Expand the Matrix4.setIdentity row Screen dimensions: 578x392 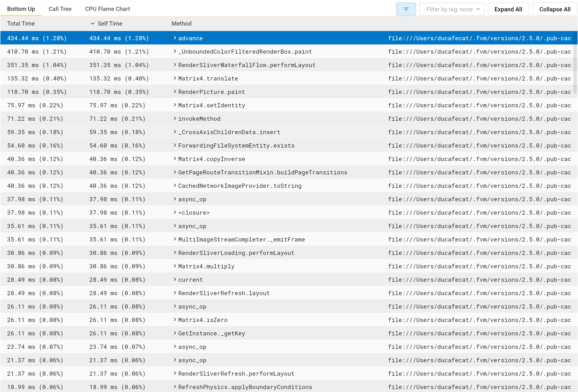coord(175,105)
